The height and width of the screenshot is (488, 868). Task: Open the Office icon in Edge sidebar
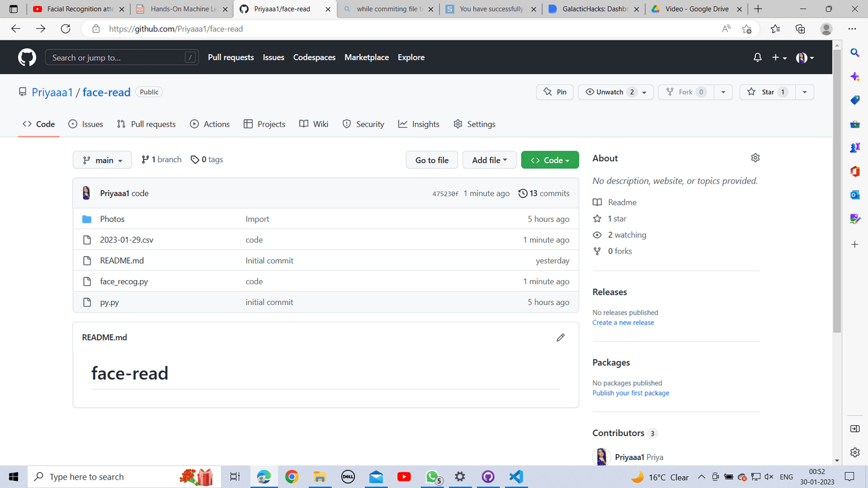click(x=855, y=172)
